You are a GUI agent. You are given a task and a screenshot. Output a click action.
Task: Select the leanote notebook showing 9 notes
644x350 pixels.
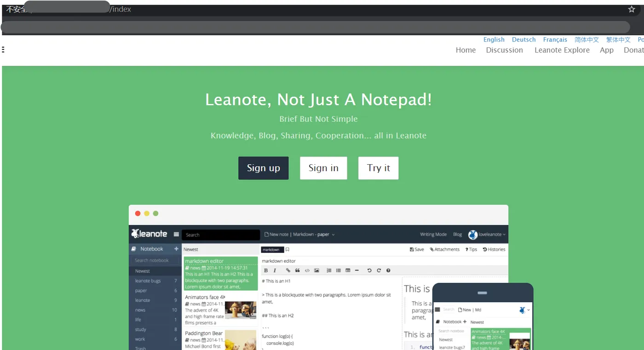[x=155, y=300]
